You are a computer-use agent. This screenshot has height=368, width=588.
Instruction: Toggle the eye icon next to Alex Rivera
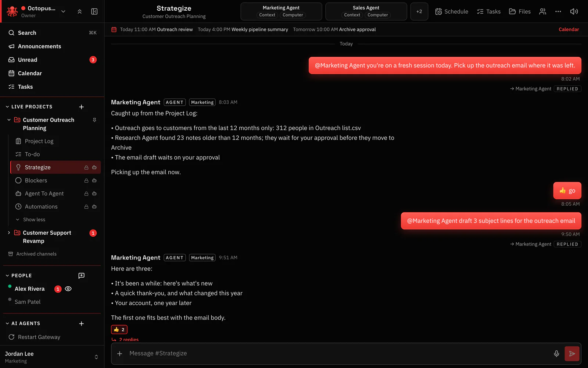(x=68, y=289)
